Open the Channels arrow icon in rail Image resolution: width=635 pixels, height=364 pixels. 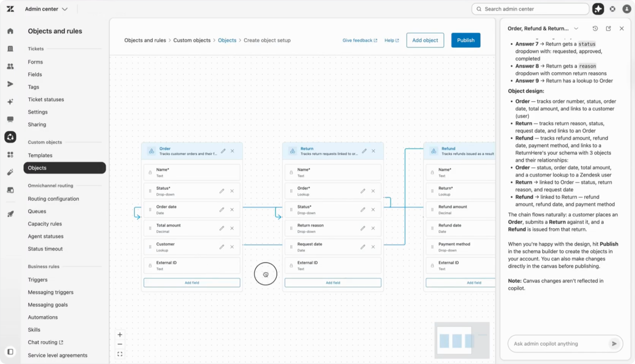(x=10, y=84)
